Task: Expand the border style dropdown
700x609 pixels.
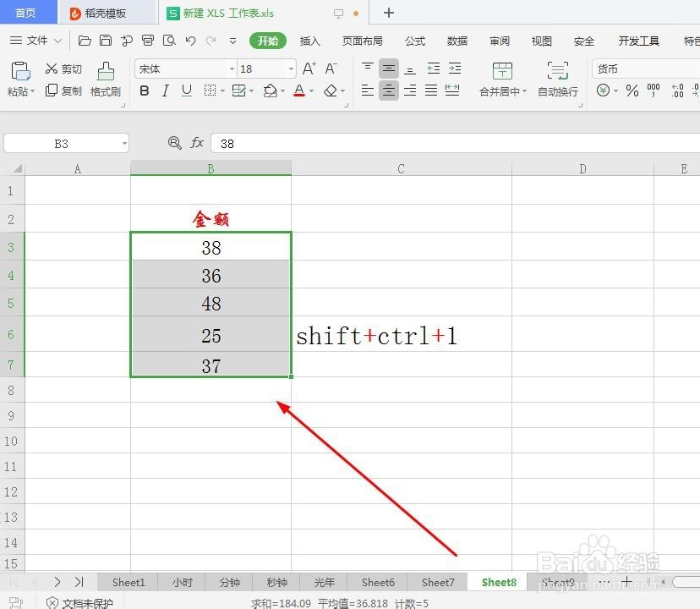Action: tap(221, 91)
